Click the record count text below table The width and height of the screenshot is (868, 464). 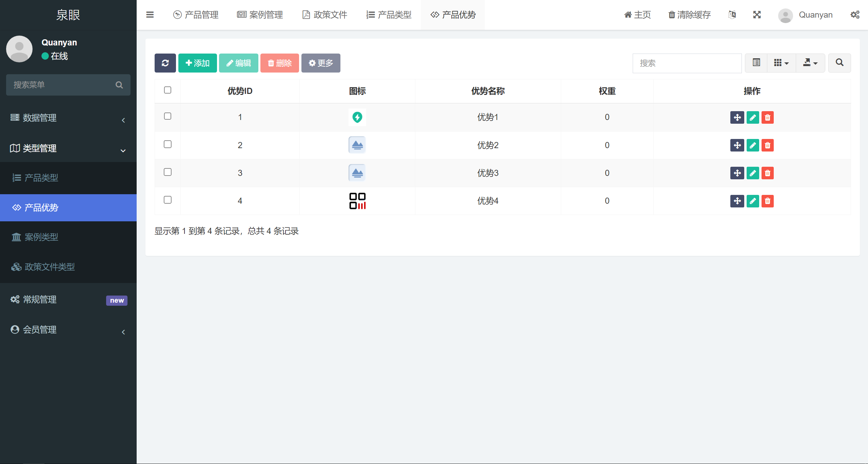tap(226, 231)
